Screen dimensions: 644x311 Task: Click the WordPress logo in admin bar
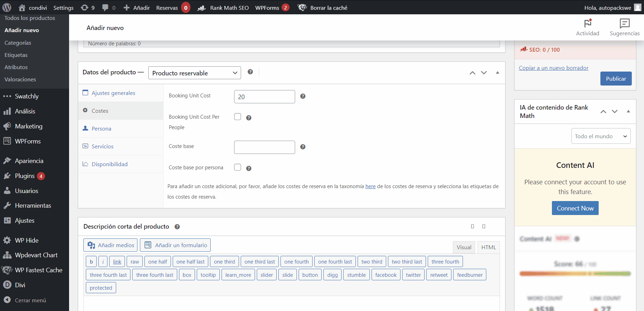7,7
